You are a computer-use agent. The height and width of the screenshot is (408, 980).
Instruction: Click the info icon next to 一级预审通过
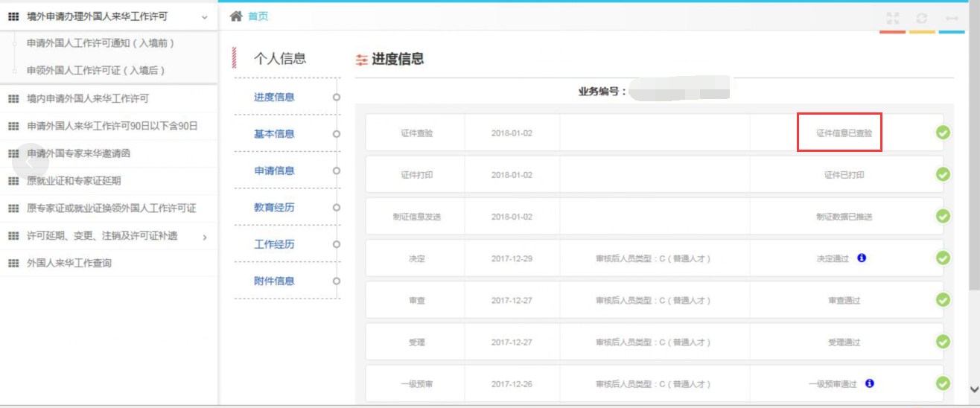click(869, 383)
